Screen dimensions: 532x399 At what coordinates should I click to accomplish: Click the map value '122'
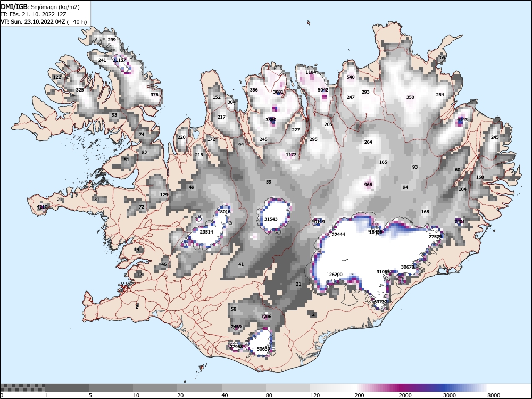coord(57,77)
